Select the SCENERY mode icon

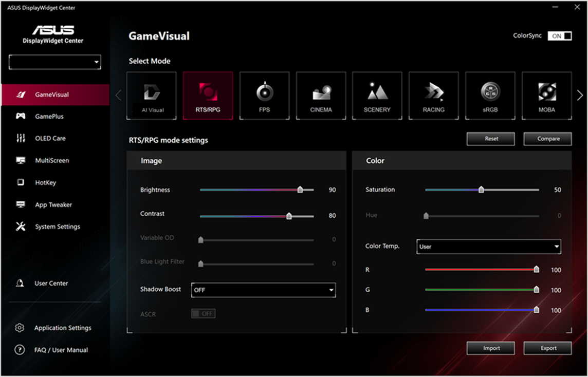pos(377,96)
